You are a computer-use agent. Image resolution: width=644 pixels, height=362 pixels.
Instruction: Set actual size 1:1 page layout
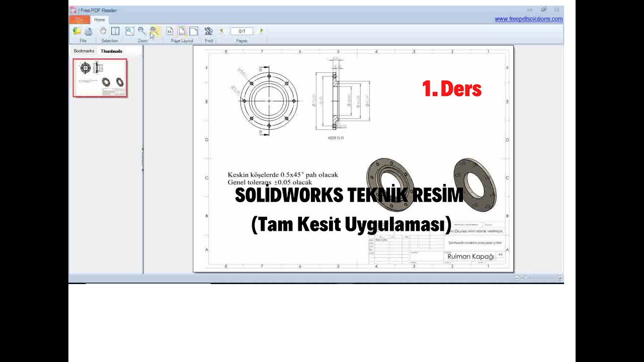pos(170,31)
